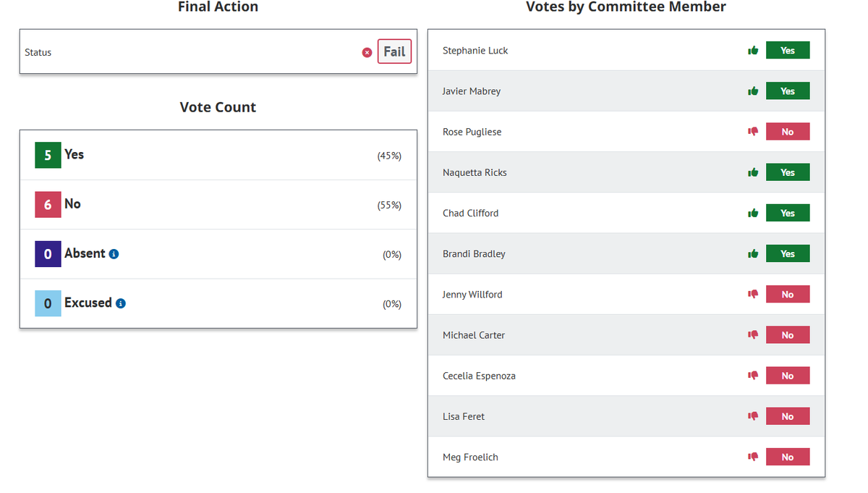Click Naquetta Ricks' Yes vote badge

point(788,172)
